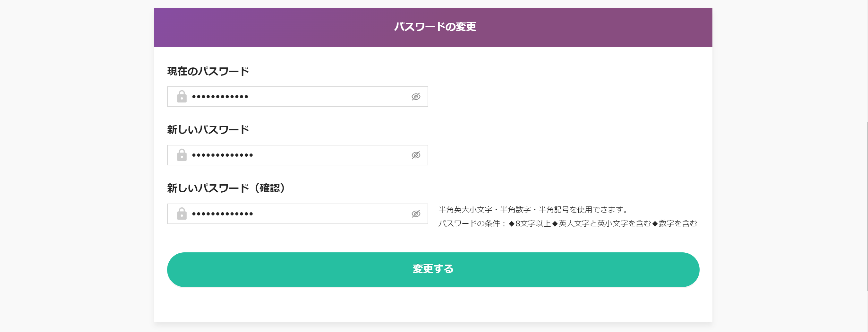Screen dimensions: 868x332
Task: Click the lock icon in the new password field
Action: 182,155
